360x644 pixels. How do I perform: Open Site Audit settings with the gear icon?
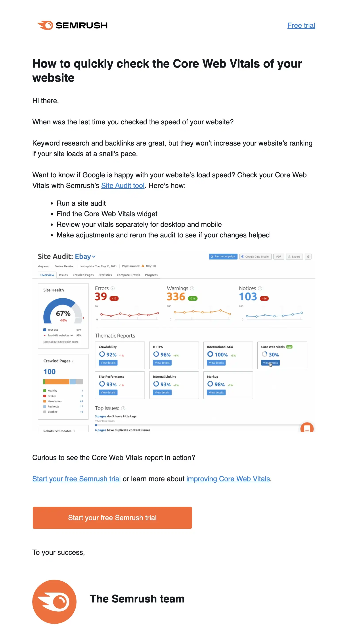[308, 256]
